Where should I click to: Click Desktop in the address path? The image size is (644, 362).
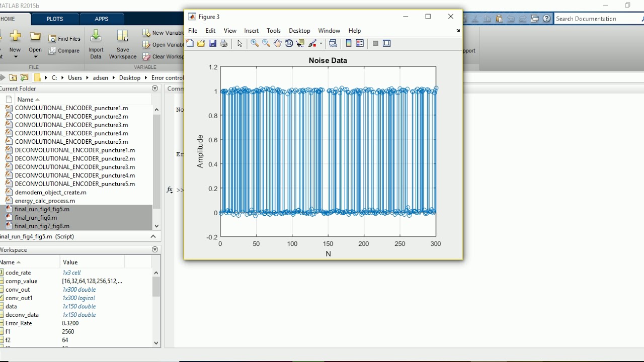point(130,78)
